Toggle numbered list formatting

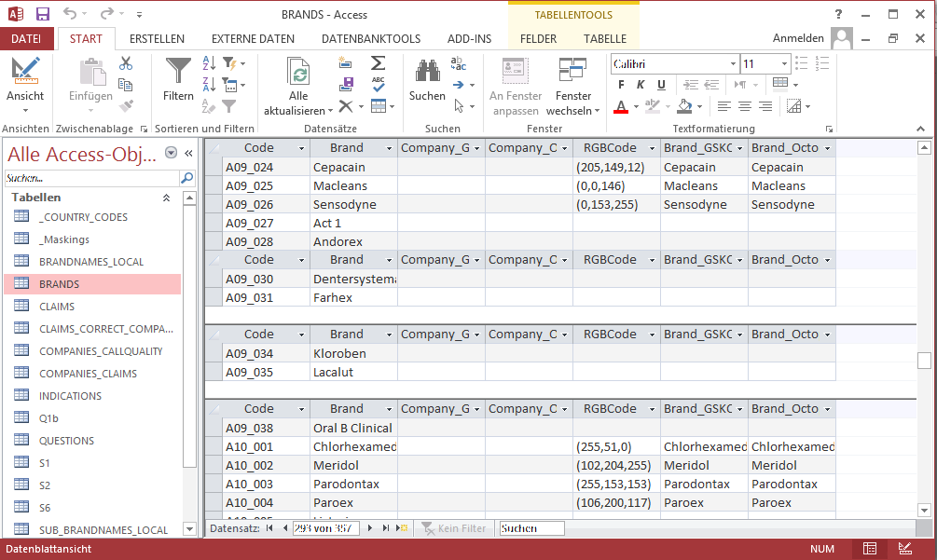pos(822,63)
